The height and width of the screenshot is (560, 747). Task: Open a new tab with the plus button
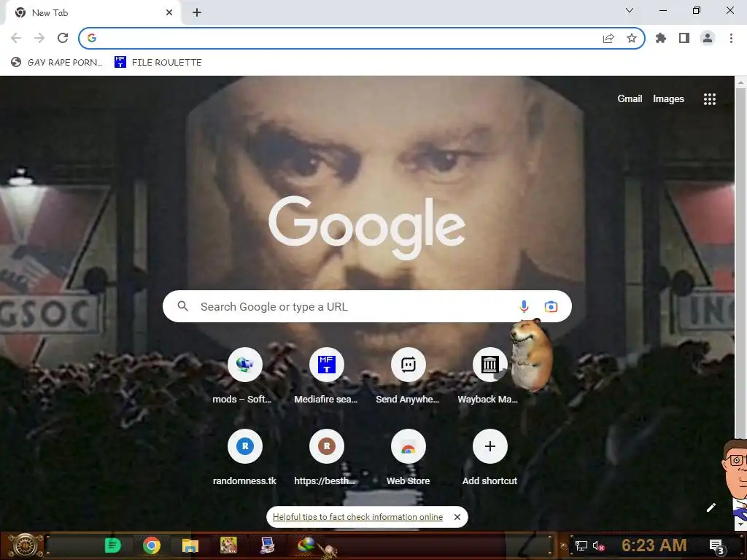tap(197, 13)
